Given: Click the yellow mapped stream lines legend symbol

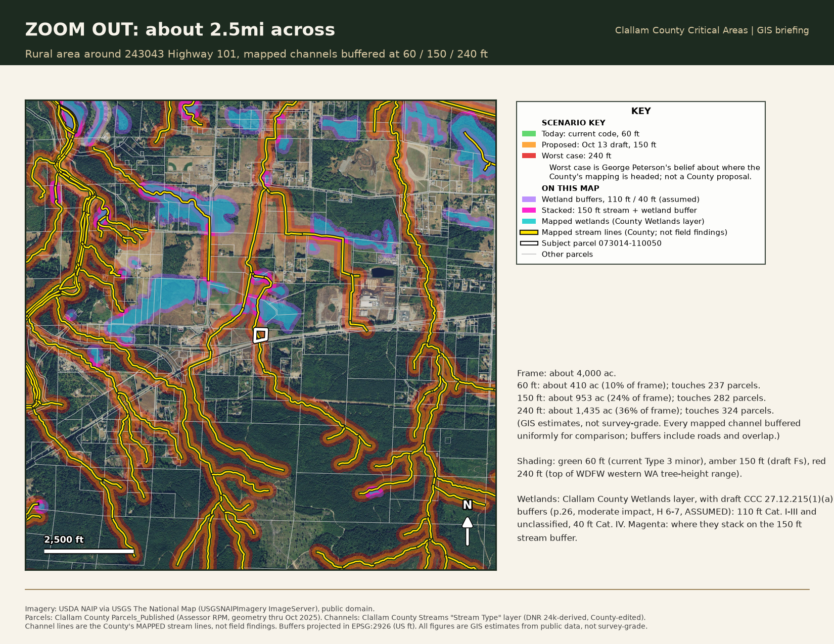Looking at the screenshot, I should 529,232.
